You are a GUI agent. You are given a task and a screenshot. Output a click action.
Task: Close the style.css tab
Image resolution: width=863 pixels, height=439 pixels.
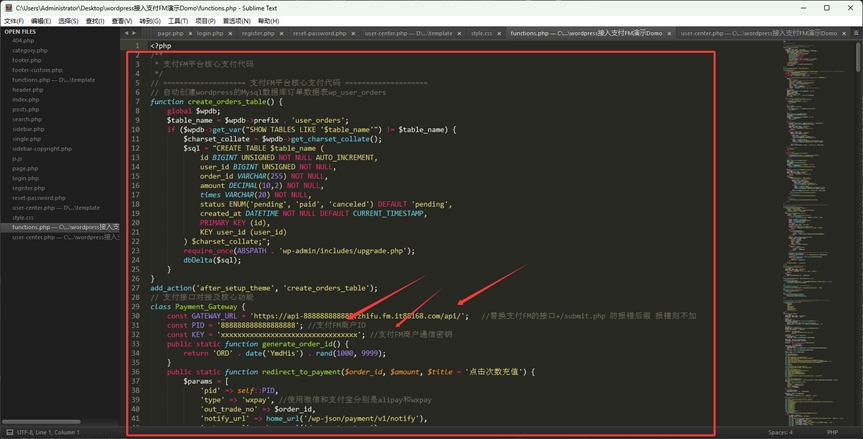coord(499,34)
